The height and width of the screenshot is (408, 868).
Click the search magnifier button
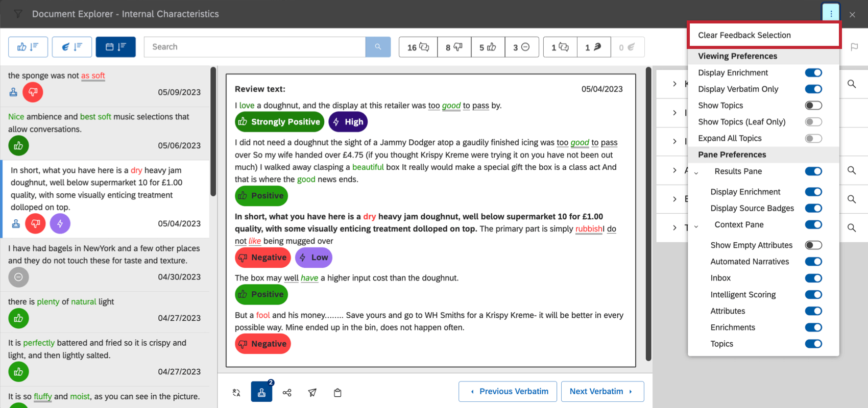[378, 47]
